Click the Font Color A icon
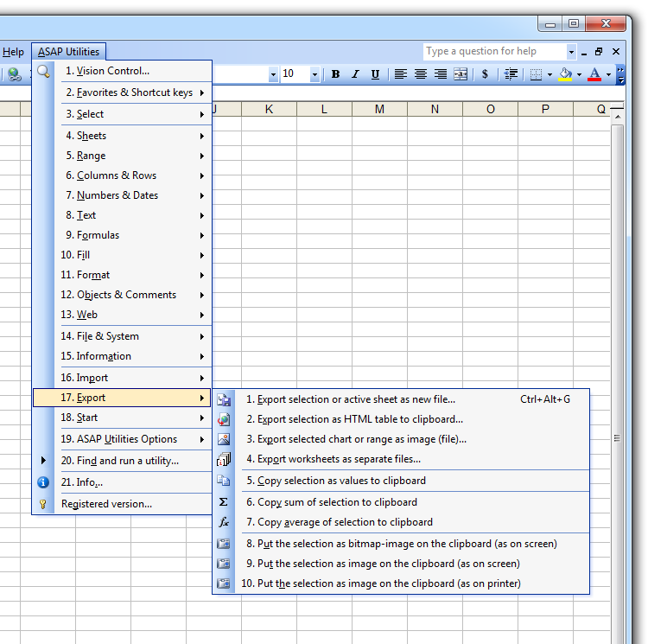The width and height of the screenshot is (648, 644). (594, 74)
